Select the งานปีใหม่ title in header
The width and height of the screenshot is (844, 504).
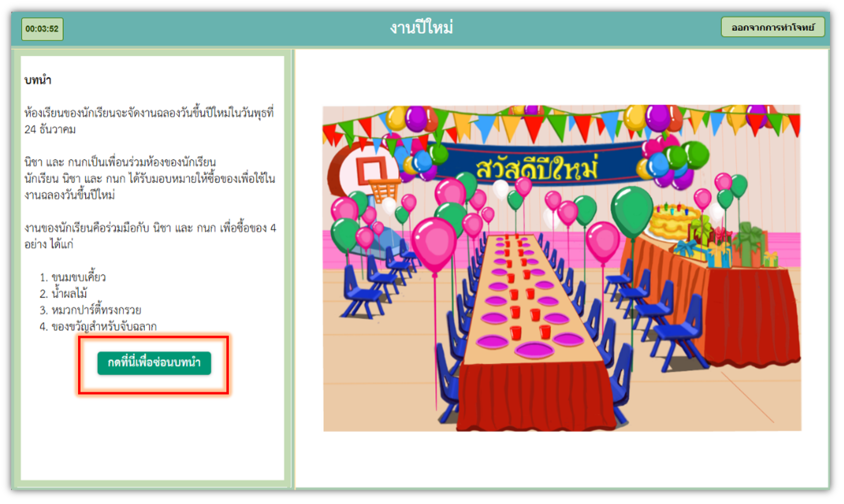(x=421, y=28)
